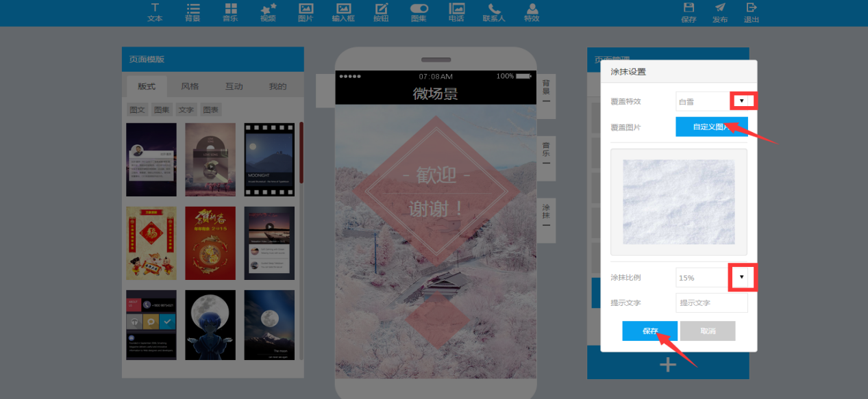Open the 特效 effects tool
The width and height of the screenshot is (868, 399).
pos(532,12)
